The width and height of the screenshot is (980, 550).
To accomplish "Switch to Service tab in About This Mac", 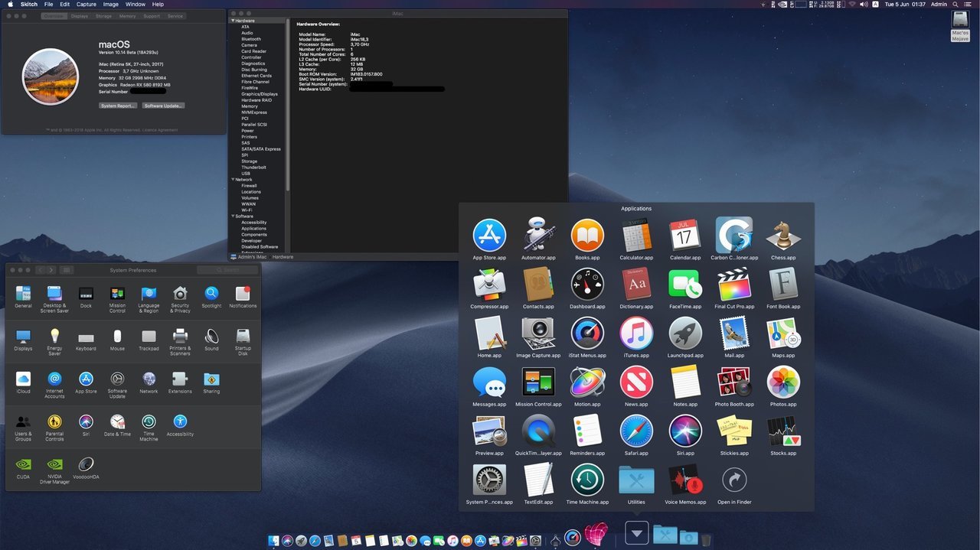I will [x=175, y=16].
